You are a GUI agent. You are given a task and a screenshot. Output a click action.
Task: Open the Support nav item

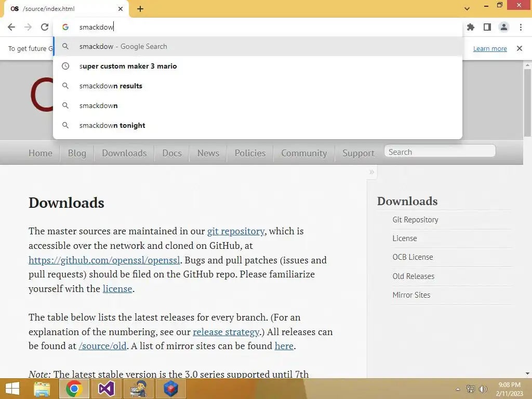[x=358, y=153]
